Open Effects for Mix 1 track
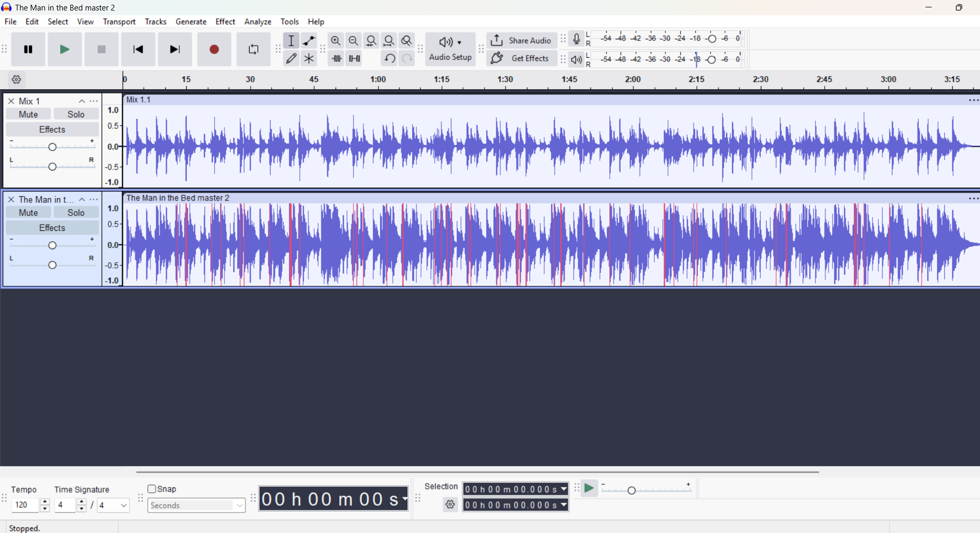Viewport: 980px width, 533px height. (x=52, y=130)
